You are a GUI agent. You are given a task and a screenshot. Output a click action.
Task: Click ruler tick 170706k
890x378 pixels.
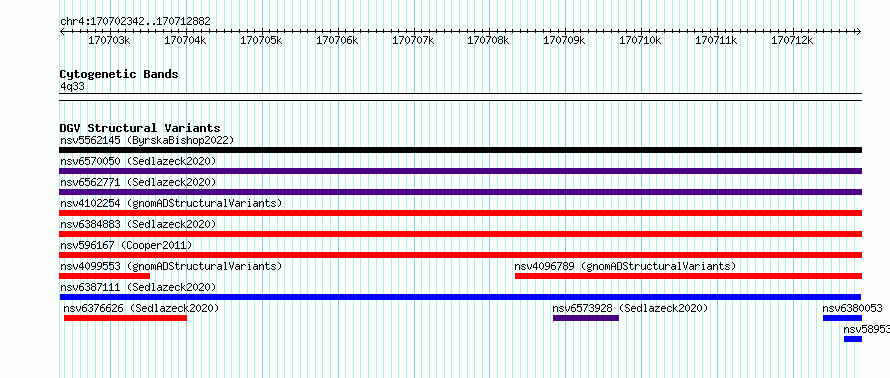click(x=338, y=40)
